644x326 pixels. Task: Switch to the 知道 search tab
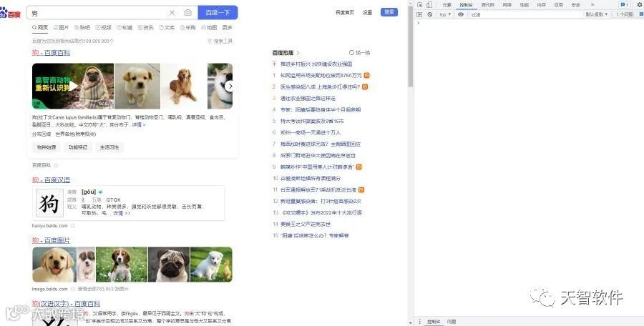[x=125, y=27]
